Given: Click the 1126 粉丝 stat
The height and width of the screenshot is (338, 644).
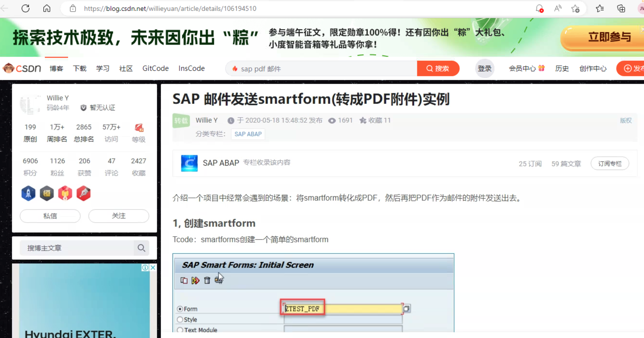Looking at the screenshot, I should point(57,166).
